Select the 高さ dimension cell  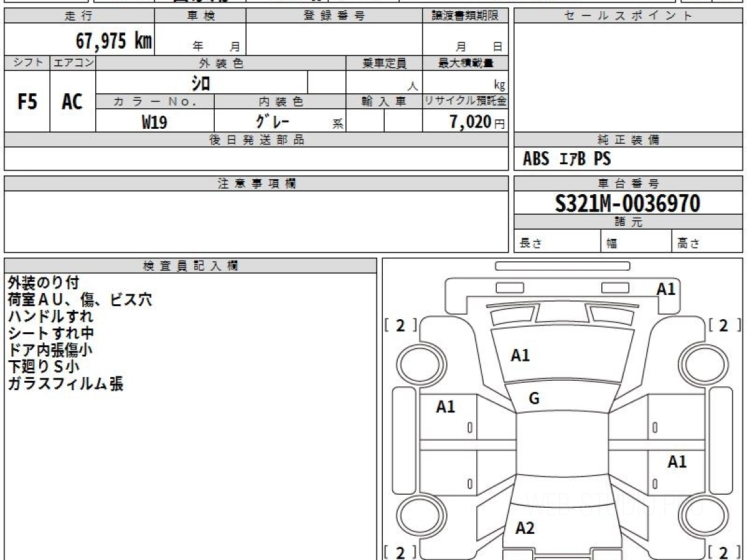click(x=707, y=242)
